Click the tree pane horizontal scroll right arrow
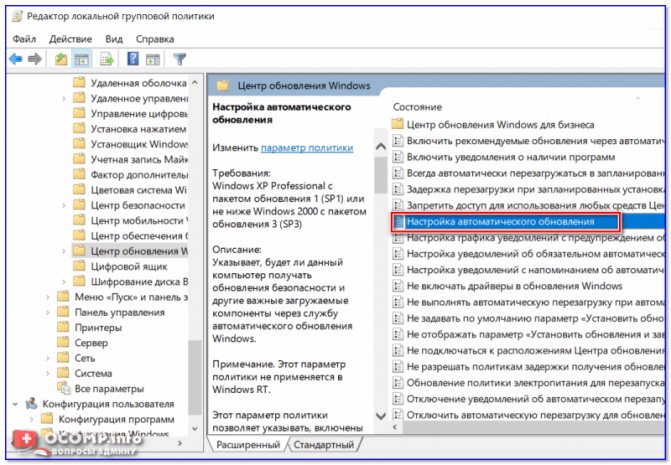The height and width of the screenshot is (465, 671). 180,443
